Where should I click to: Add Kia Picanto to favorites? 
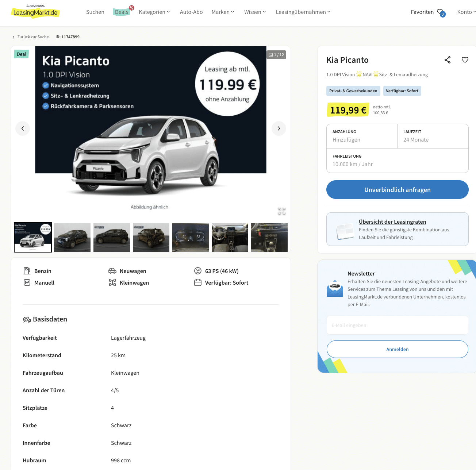pos(465,60)
